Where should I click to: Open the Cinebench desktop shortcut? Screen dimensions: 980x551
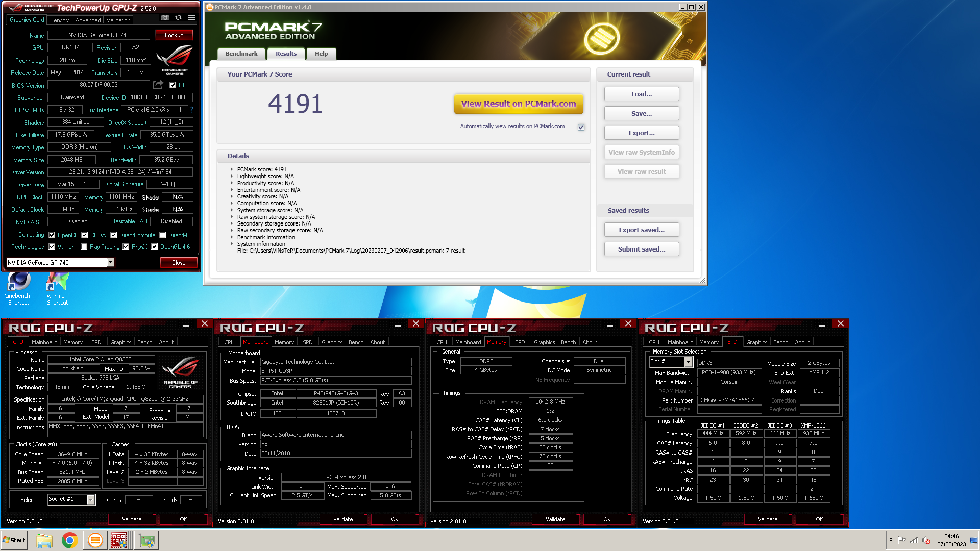point(19,289)
